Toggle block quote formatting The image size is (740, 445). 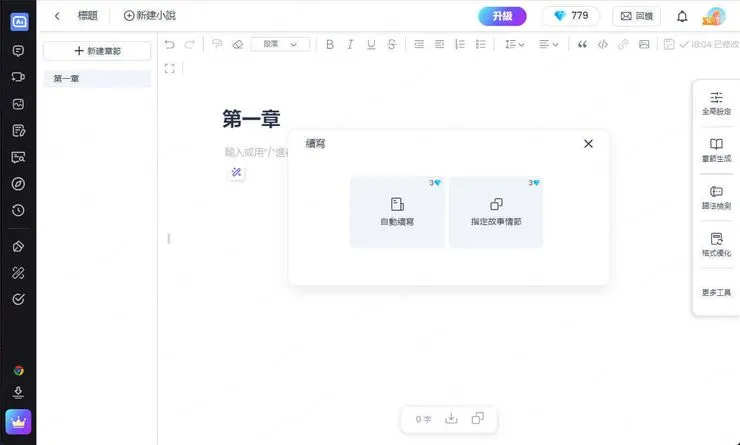point(582,44)
